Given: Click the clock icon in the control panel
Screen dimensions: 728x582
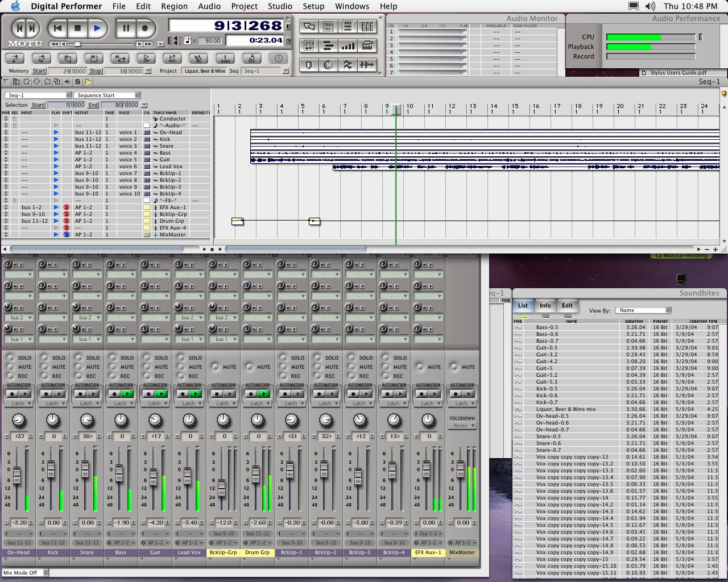Looking at the screenshot, I should pyautogui.click(x=278, y=58).
